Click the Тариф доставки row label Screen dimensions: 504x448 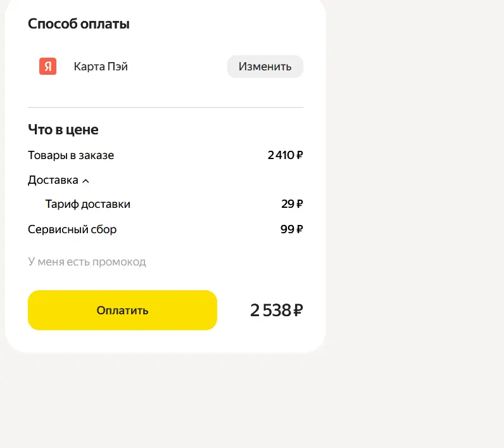point(88,204)
